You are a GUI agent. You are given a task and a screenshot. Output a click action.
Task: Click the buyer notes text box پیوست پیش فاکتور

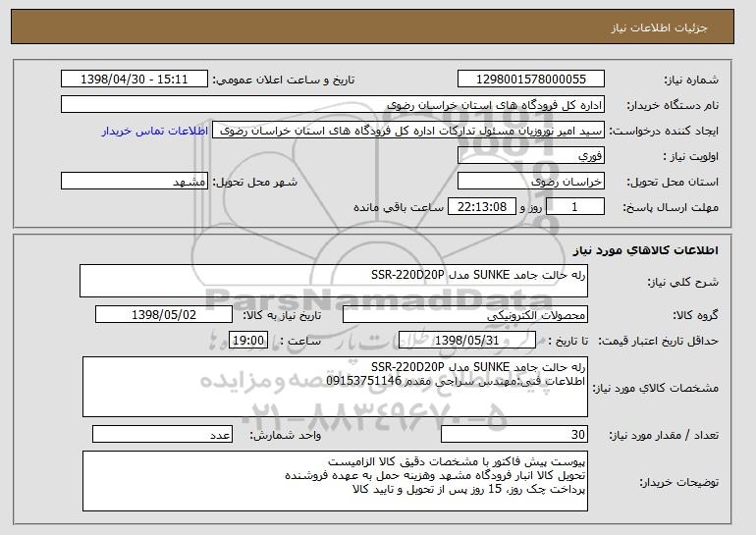335,481
